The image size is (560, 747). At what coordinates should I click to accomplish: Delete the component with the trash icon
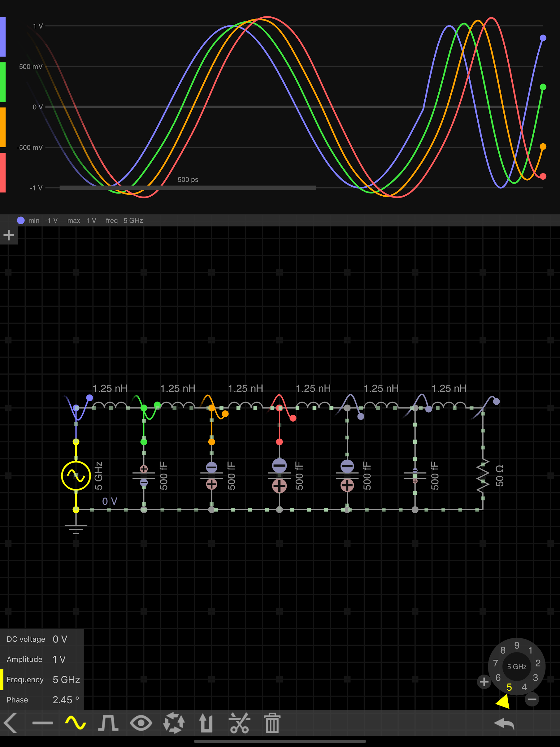point(272,723)
